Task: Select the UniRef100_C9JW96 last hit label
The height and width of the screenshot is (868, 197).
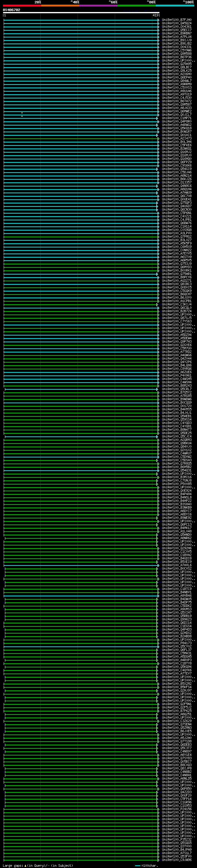Action: [x=176, y=860]
